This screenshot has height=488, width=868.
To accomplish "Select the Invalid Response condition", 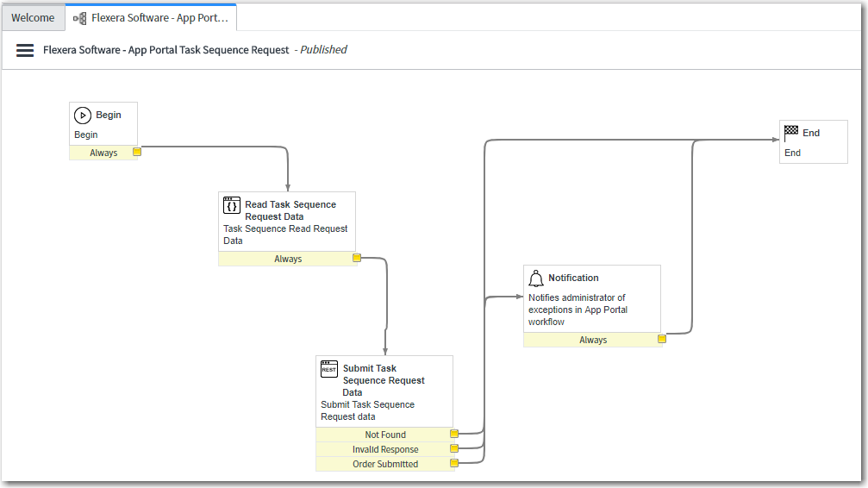I will click(x=384, y=449).
